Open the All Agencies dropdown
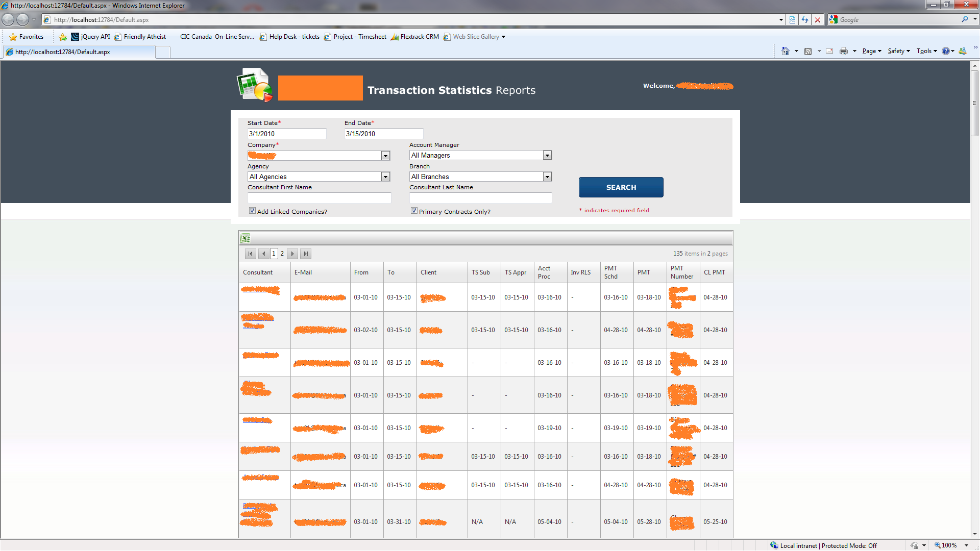This screenshot has height=551, width=980. (385, 177)
